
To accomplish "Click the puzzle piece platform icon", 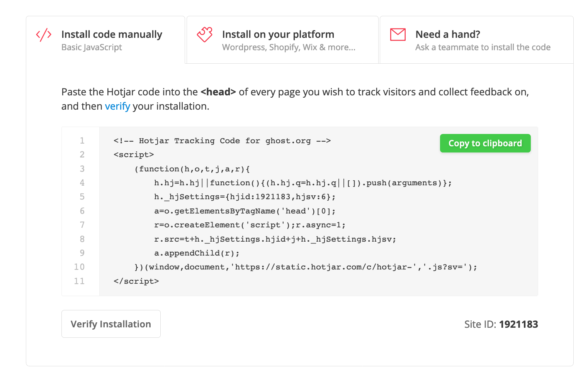I will pyautogui.click(x=204, y=34).
